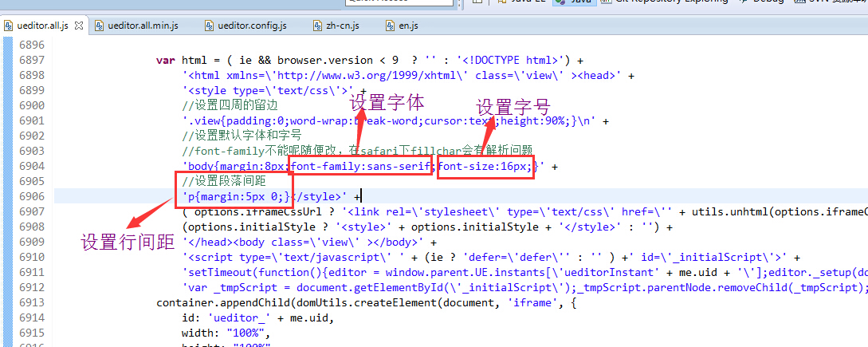Image resolution: width=868 pixels, height=347 pixels.
Task: Click the "id: 'ueditor_' + me.uid" line
Action: [258, 318]
